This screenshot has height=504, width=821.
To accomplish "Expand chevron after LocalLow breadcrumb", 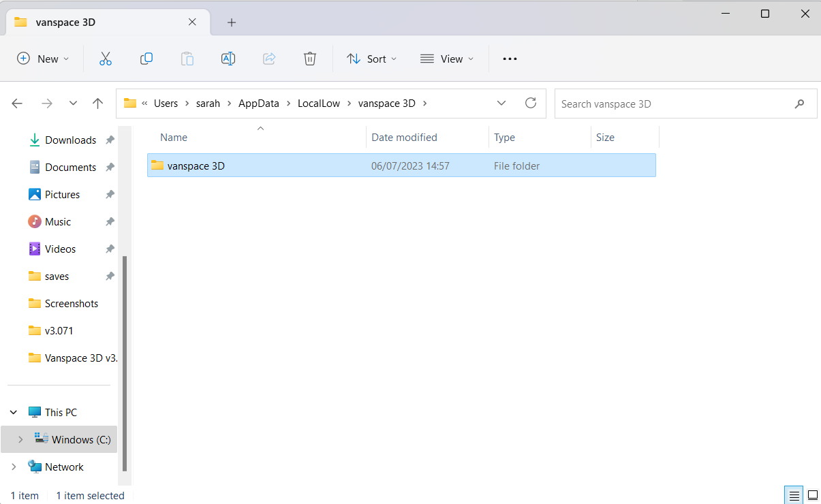I will click(349, 104).
